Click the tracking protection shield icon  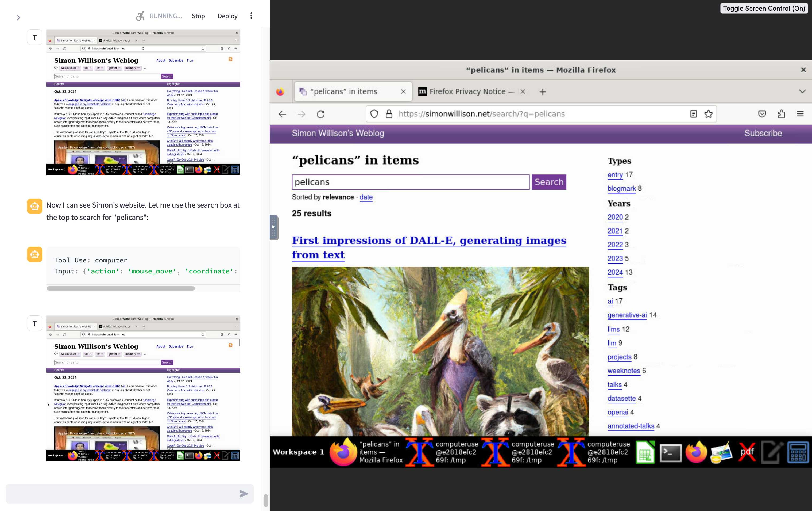374,114
